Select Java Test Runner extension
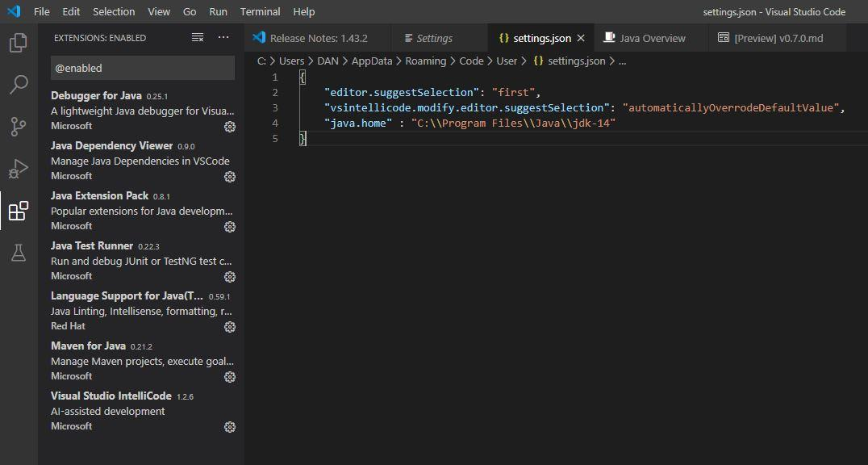This screenshot has height=465, width=868. pyautogui.click(x=142, y=261)
